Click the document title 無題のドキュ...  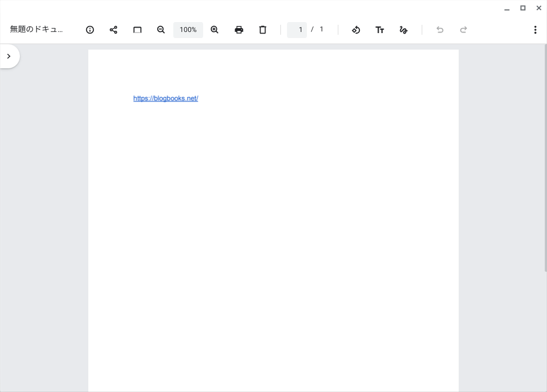tap(36, 30)
